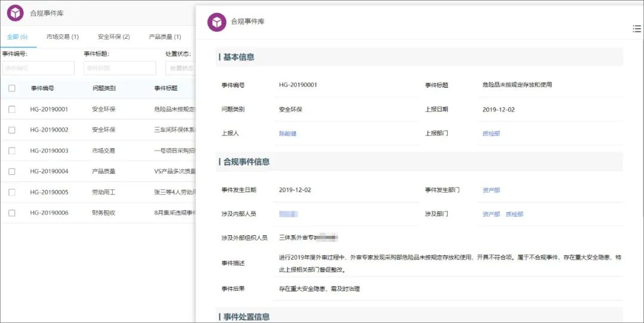Switch to the 全部 (6) tab
Viewport: 644px width, 323px height.
[17, 36]
